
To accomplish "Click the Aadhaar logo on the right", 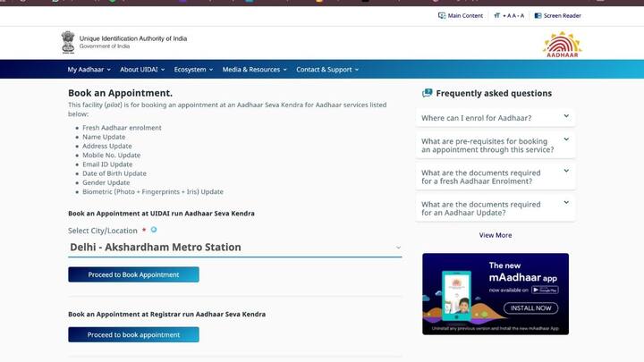I will click(x=562, y=44).
